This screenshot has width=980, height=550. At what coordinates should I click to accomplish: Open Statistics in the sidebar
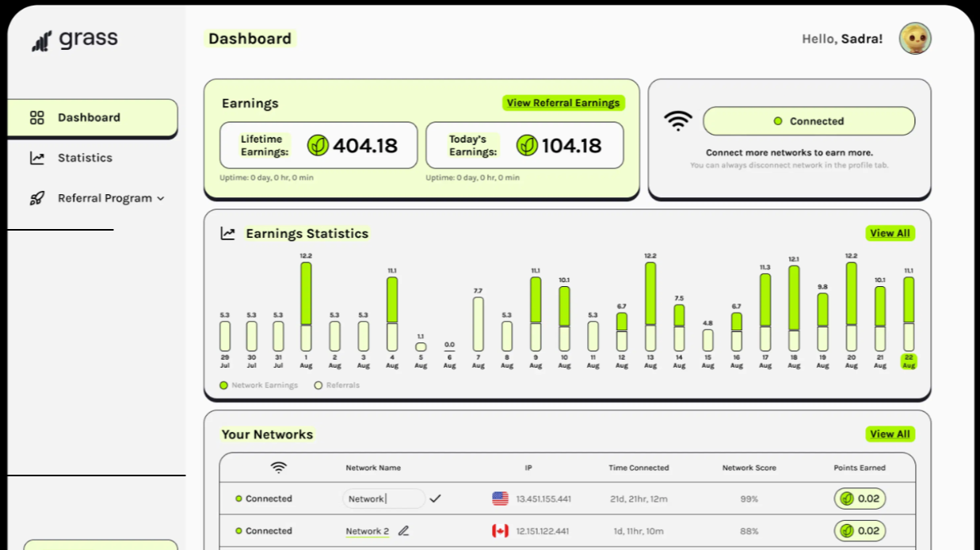tap(85, 158)
